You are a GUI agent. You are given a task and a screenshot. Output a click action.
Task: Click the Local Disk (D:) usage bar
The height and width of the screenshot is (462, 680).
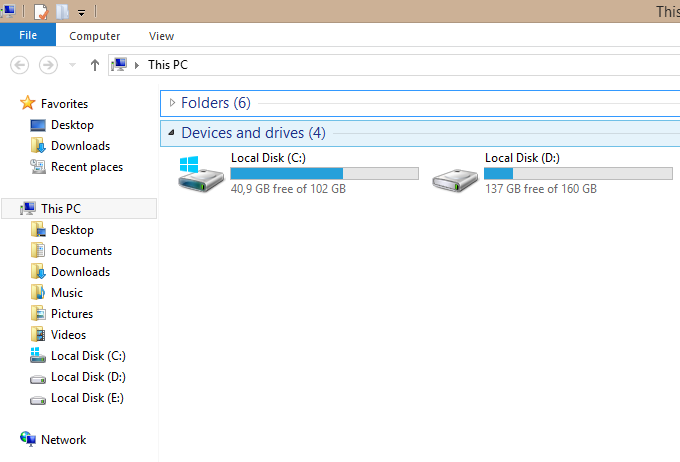(x=579, y=174)
